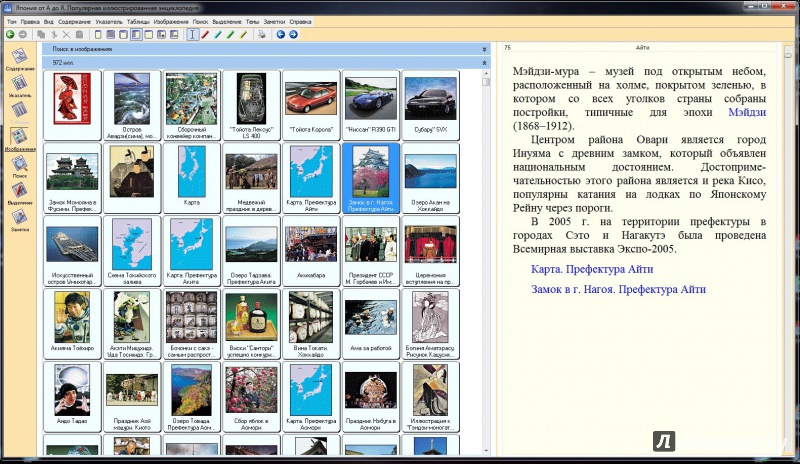Open the Изображения menu
The image size is (800, 464).
pos(171,20)
